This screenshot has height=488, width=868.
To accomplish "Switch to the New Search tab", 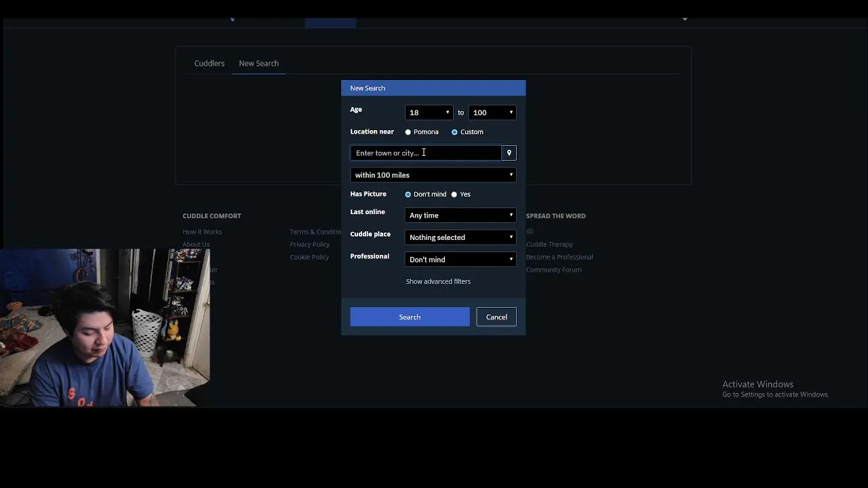I will pos(258,63).
